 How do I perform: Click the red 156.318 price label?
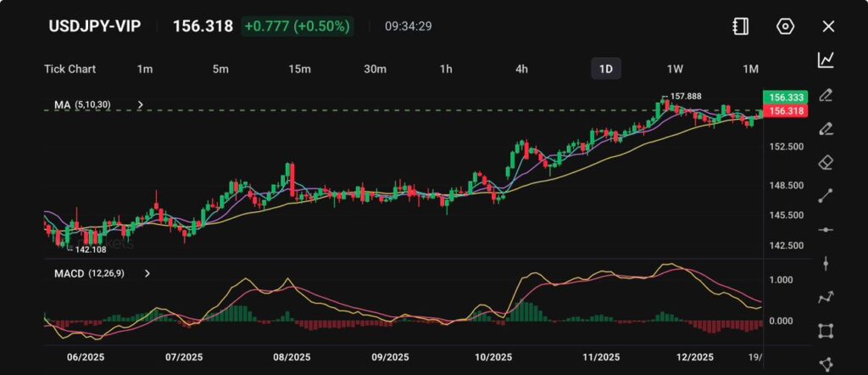pyautogui.click(x=784, y=111)
